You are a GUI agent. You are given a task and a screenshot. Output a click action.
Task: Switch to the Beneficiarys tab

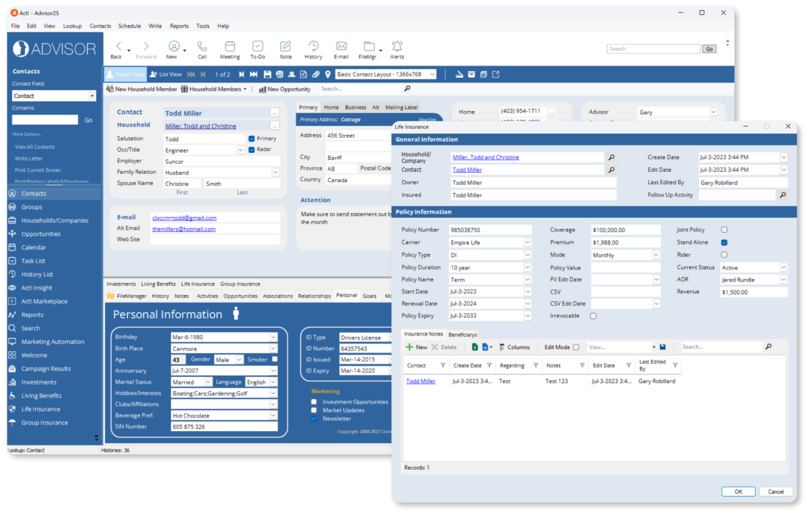coord(463,334)
